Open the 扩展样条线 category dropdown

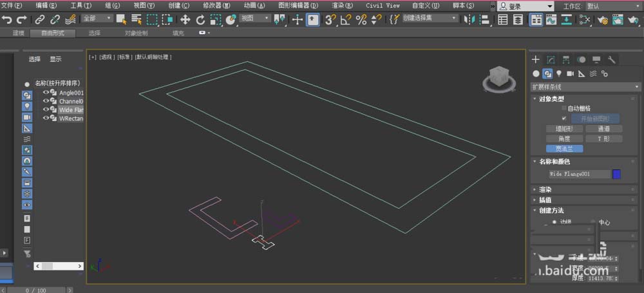pos(585,87)
